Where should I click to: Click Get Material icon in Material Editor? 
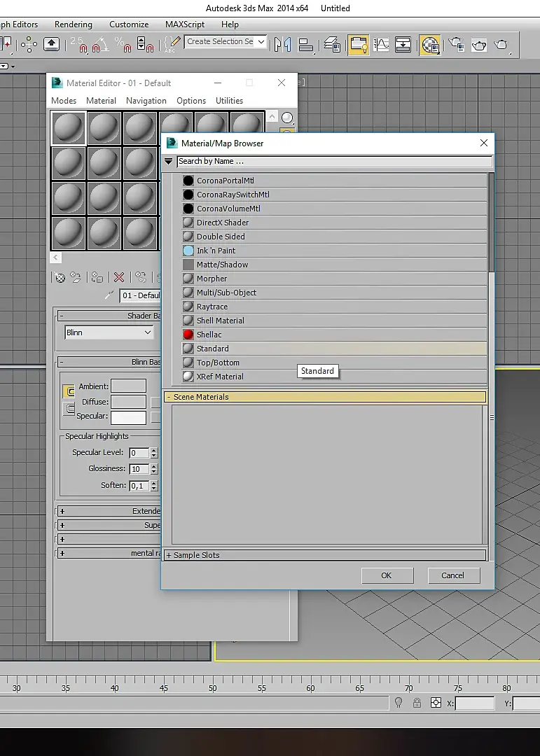click(x=60, y=277)
